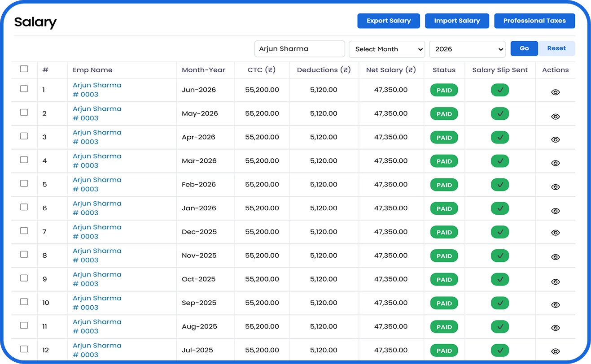The height and width of the screenshot is (364, 591).
Task: Open Arjun Sharma link in row 3
Action: pos(97,133)
